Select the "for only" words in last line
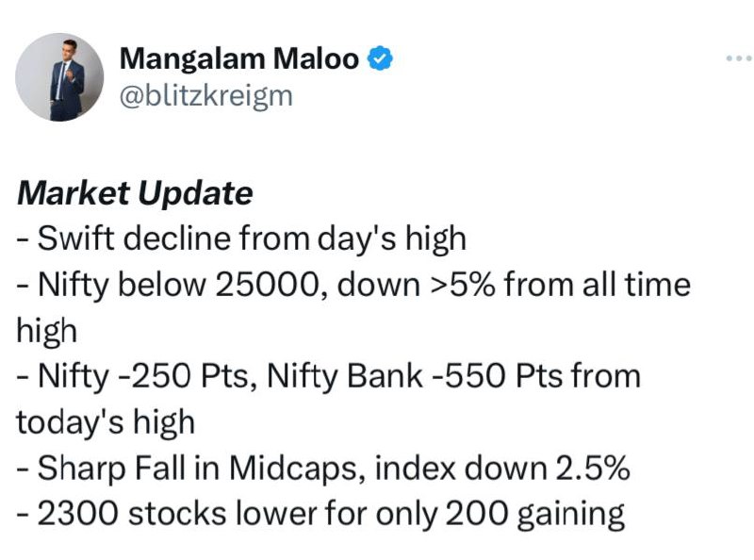Viewport: 754px width, 560px height. [381, 514]
